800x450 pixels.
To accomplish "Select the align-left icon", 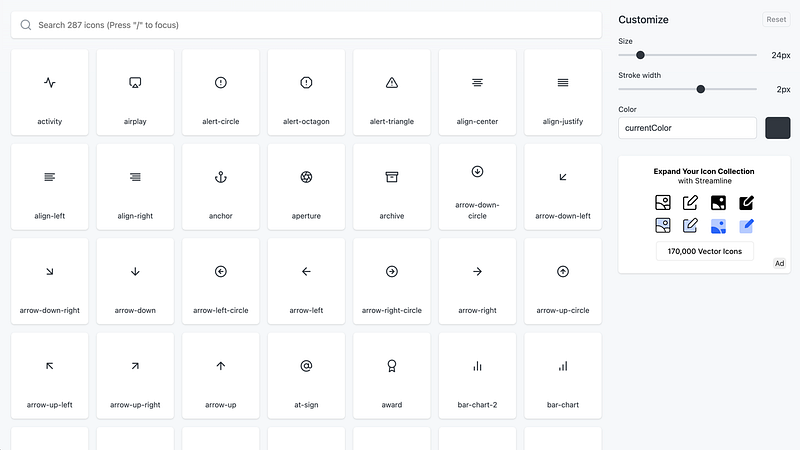I will click(49, 187).
